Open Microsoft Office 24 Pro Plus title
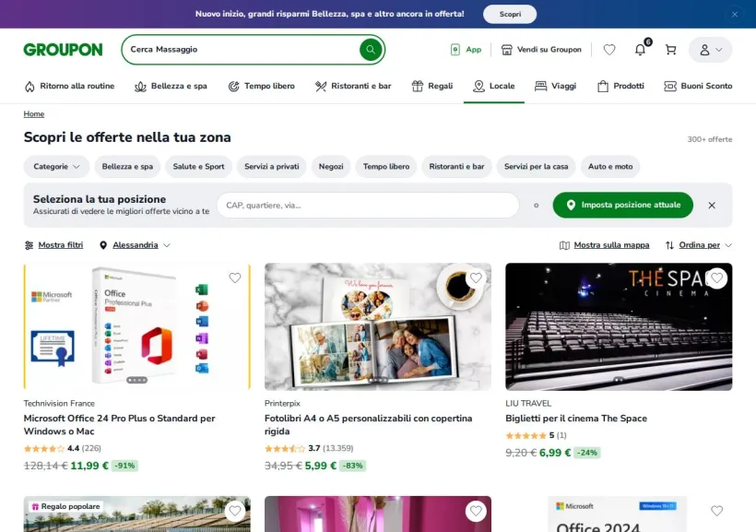Image resolution: width=756 pixels, height=532 pixels. [120, 424]
